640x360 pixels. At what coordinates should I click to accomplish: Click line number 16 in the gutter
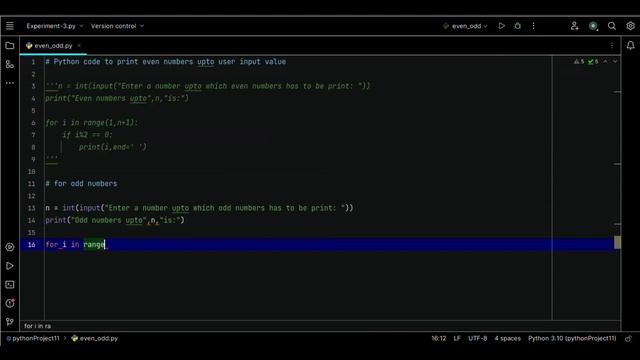pos(31,245)
